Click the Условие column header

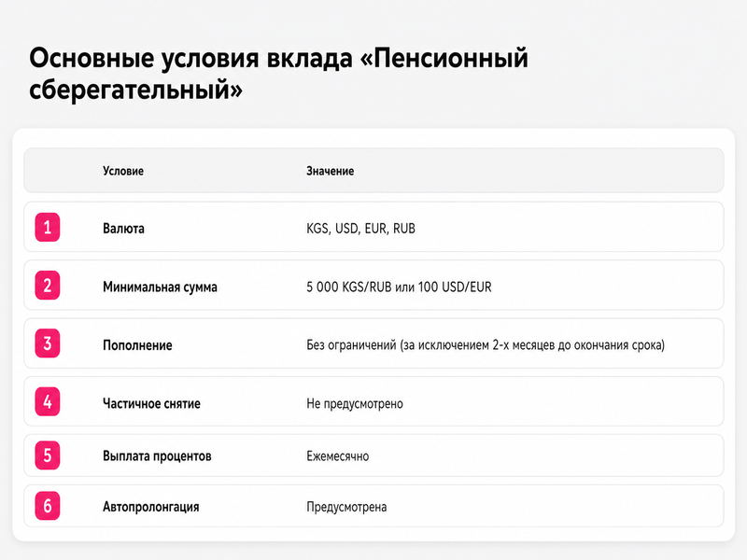pyautogui.click(x=123, y=171)
